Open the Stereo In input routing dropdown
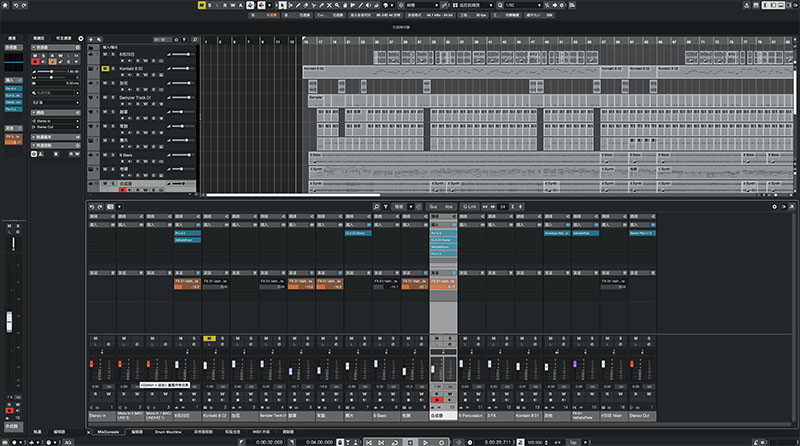 [x=56, y=121]
